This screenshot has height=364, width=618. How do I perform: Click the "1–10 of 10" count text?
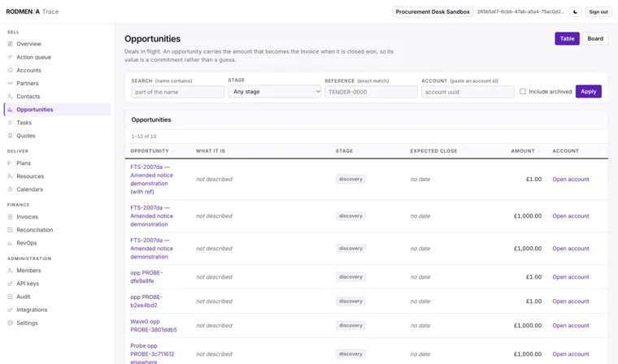(144, 136)
